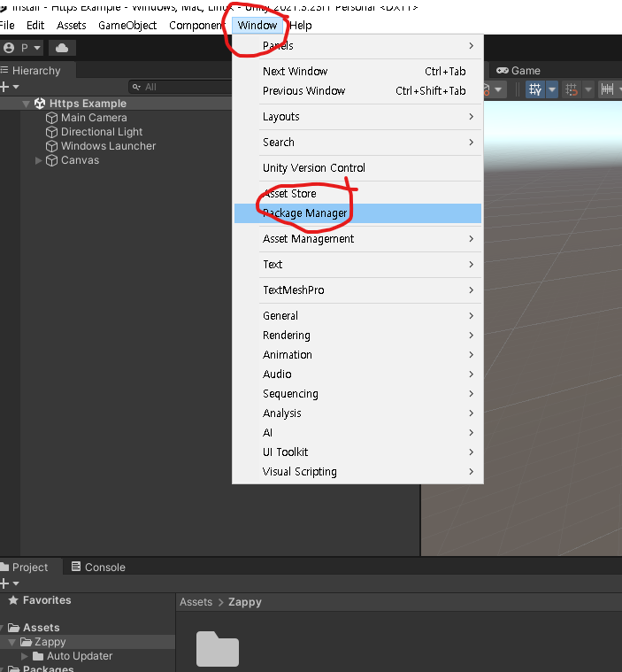Select Windows Launcher object

[108, 146]
